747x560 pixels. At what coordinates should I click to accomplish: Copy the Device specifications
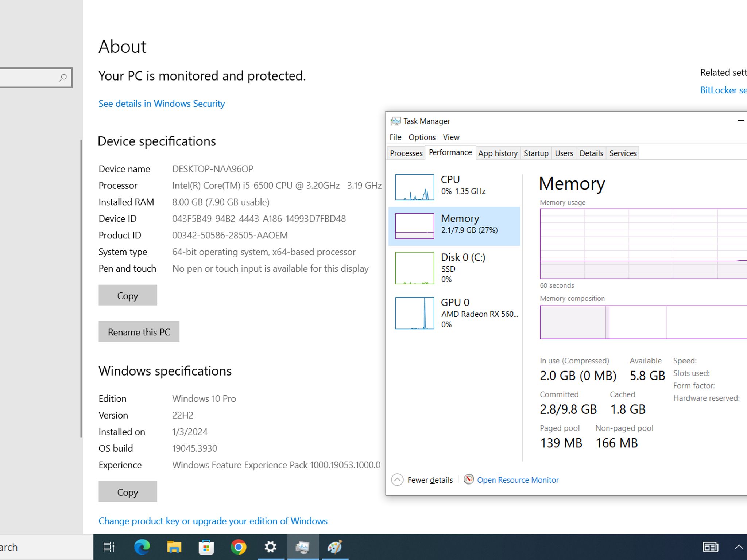(x=128, y=295)
